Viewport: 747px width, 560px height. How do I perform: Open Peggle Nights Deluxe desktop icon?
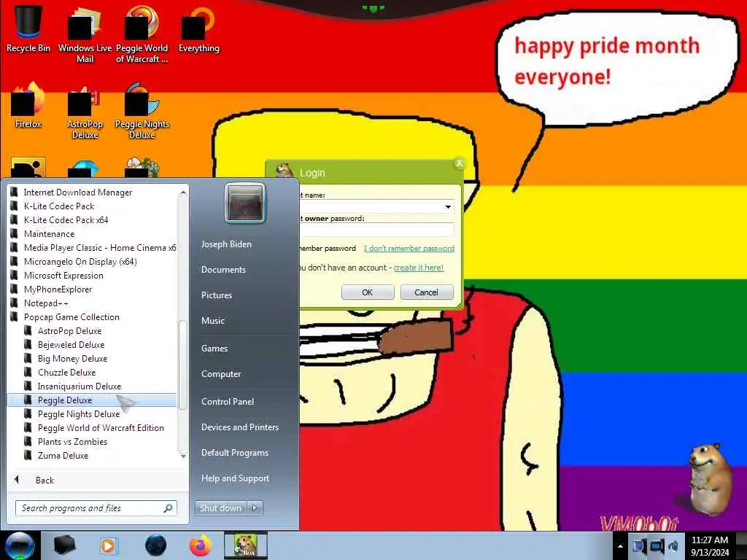click(x=142, y=111)
